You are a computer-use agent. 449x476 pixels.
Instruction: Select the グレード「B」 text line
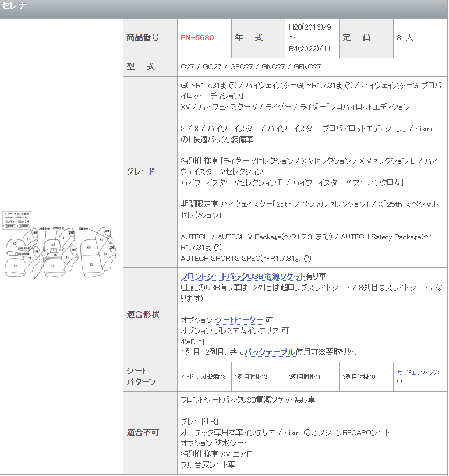coord(199,422)
